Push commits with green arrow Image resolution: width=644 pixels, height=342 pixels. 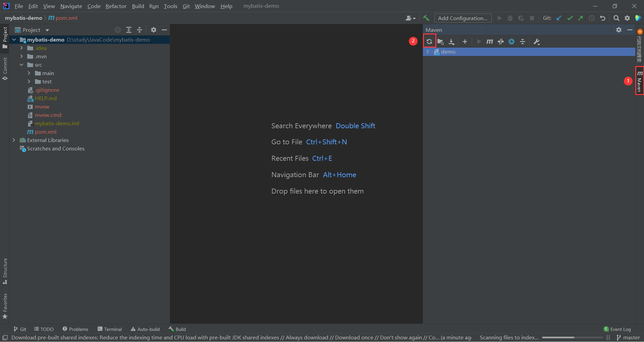click(581, 18)
